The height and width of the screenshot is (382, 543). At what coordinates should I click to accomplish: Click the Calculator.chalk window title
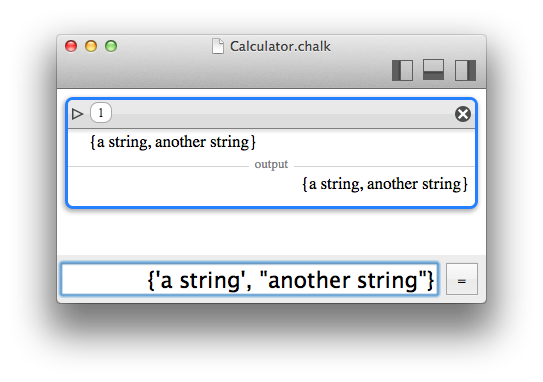280,46
